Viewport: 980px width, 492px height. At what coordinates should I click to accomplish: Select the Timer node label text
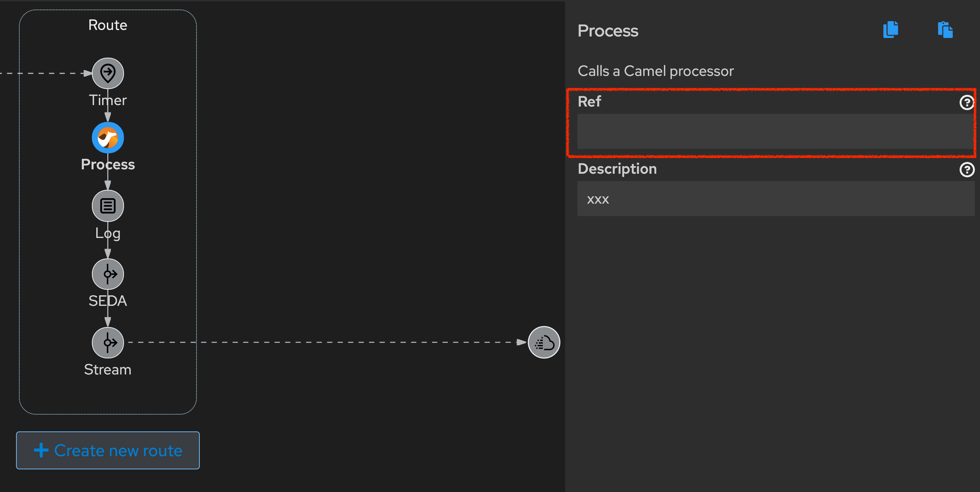pos(108,100)
